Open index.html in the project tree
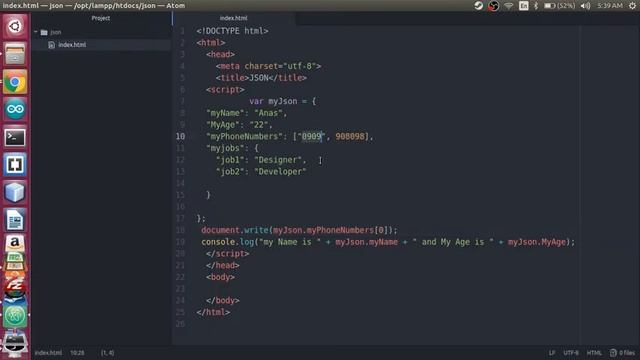The image size is (640, 360). (x=72, y=44)
